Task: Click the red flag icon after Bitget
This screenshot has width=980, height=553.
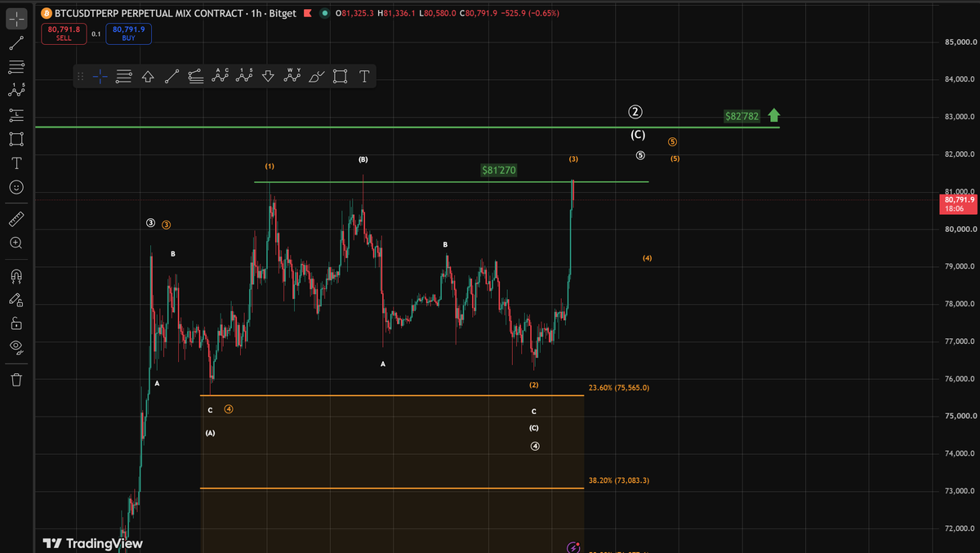Action: (x=307, y=14)
